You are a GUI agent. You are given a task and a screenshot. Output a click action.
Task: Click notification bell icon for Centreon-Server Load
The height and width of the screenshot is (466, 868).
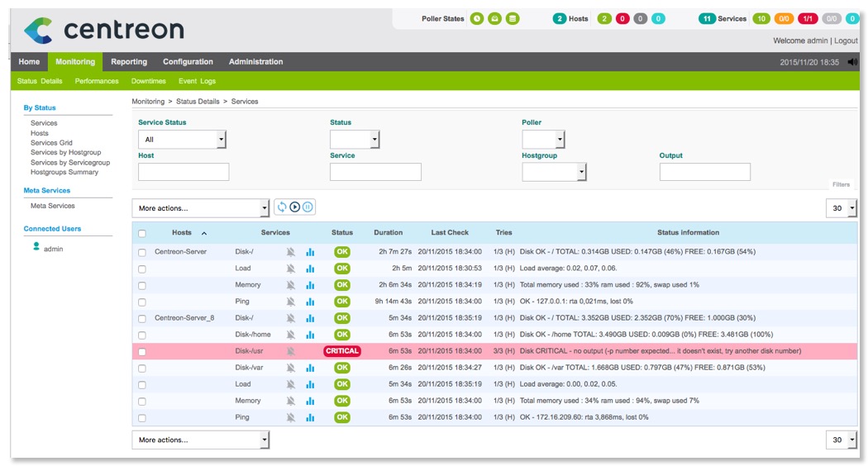point(291,269)
